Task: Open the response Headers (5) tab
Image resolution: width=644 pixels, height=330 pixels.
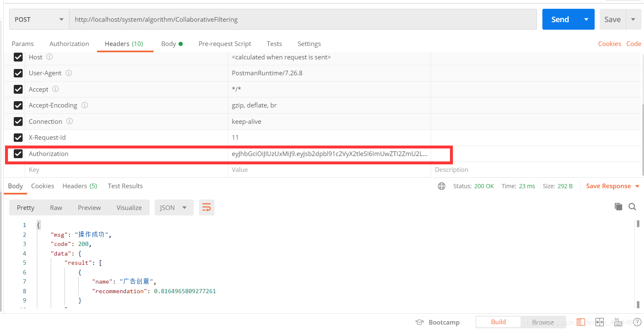Action: 79,186
